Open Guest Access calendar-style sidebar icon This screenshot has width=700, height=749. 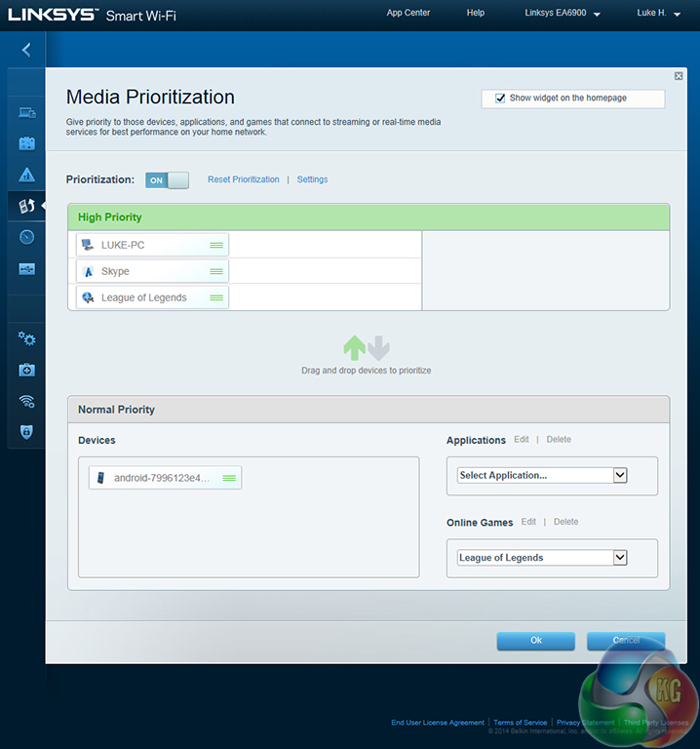point(26,143)
